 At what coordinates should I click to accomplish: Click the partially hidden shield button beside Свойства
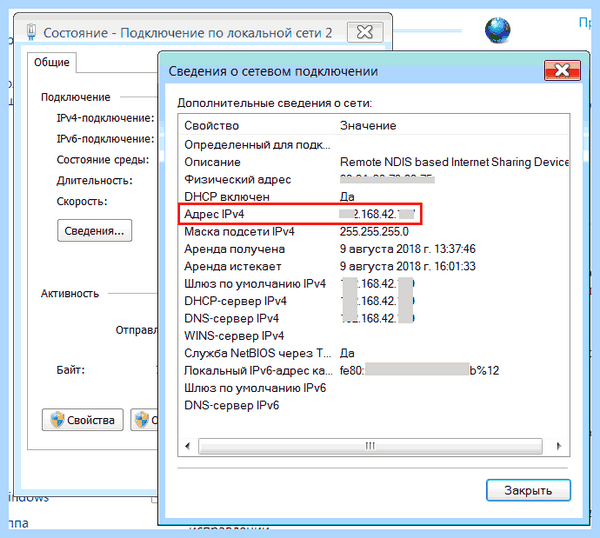(x=144, y=420)
